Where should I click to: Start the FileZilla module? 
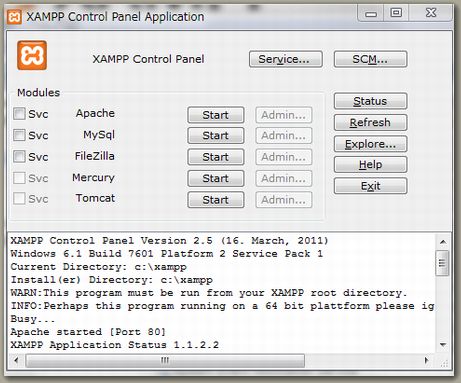[x=216, y=157]
